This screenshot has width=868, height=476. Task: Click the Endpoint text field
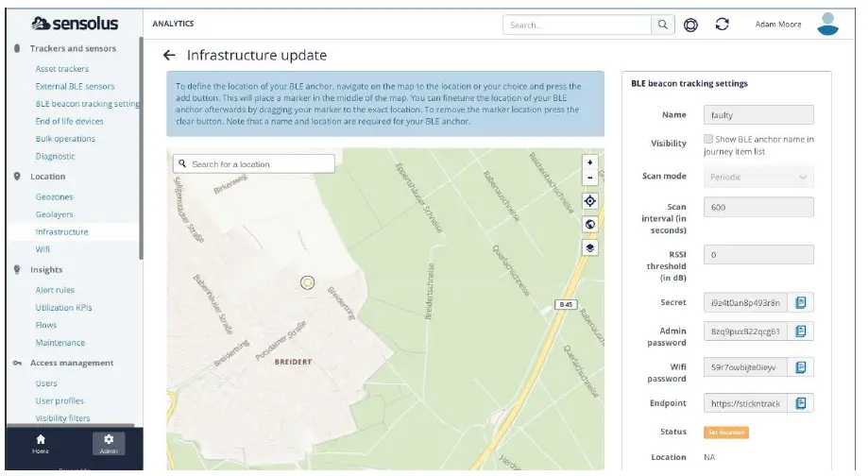[745, 403]
